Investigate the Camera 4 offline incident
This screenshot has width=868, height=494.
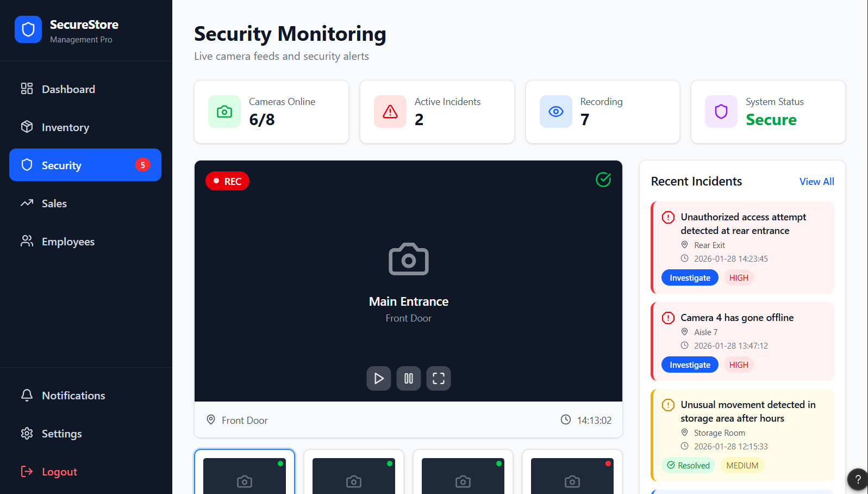pyautogui.click(x=690, y=365)
